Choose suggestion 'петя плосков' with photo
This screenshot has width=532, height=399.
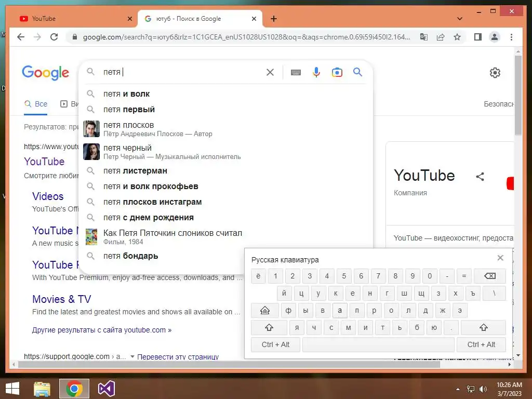click(x=225, y=129)
